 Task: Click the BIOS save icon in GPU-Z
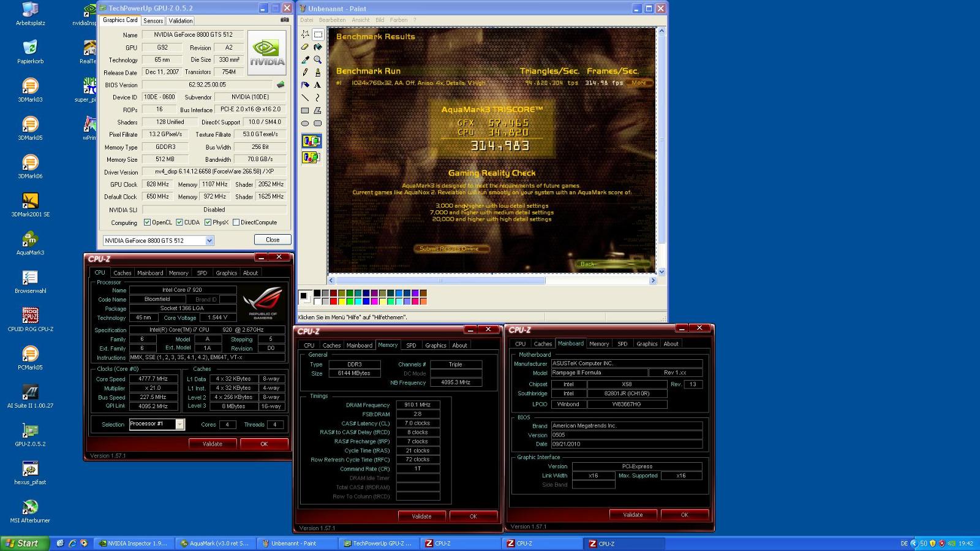[281, 85]
